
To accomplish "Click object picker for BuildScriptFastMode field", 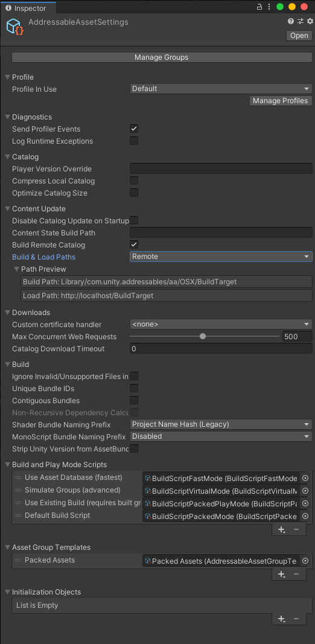I will click(x=305, y=478).
